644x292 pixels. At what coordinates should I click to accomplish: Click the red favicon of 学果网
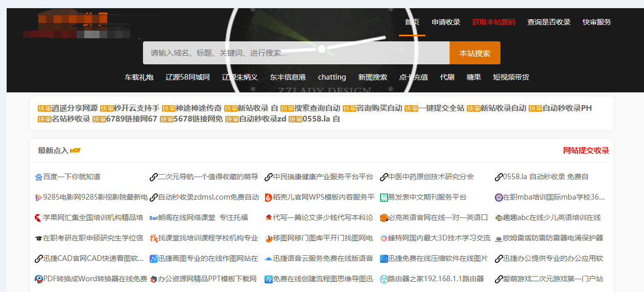click(39, 218)
